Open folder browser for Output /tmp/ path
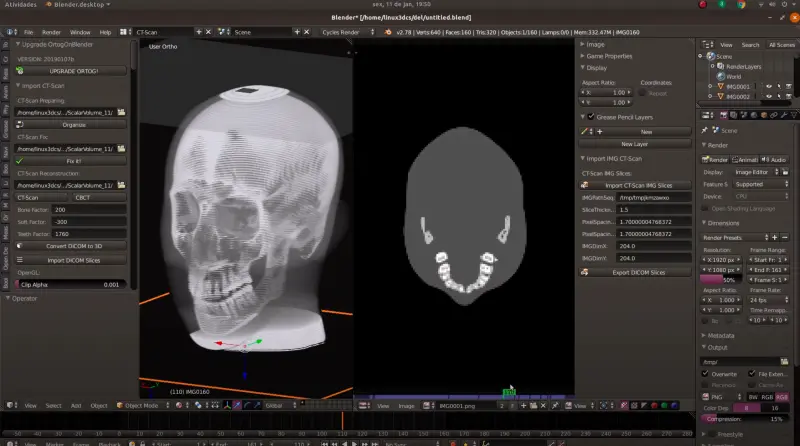 [x=784, y=362]
